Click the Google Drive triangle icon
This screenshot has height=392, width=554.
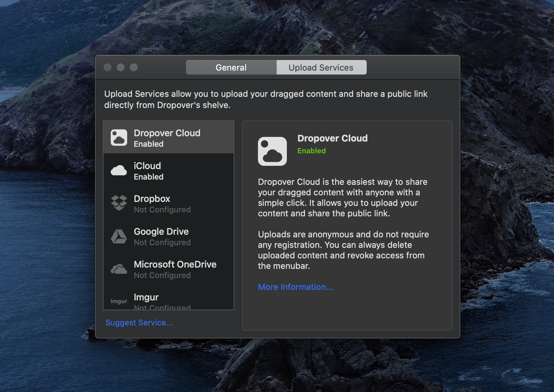(119, 236)
